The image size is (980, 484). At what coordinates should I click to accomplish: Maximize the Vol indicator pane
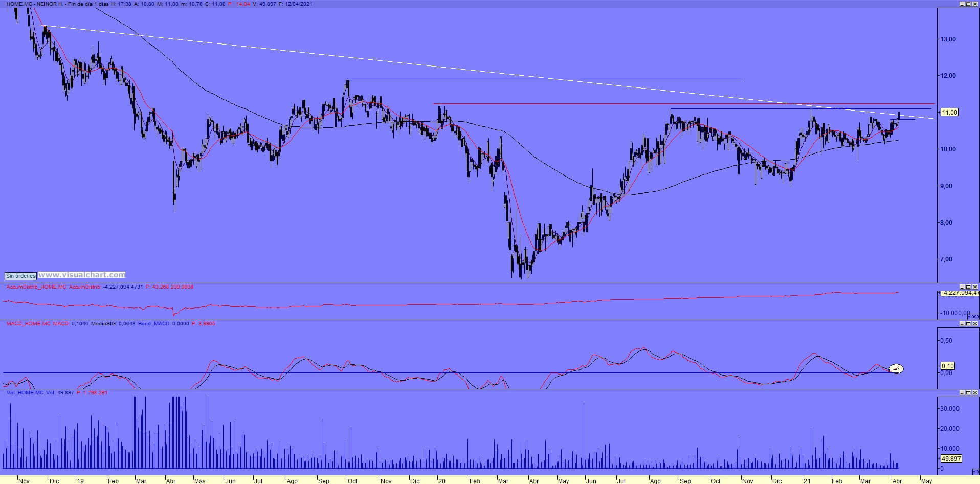pyautogui.click(x=968, y=393)
